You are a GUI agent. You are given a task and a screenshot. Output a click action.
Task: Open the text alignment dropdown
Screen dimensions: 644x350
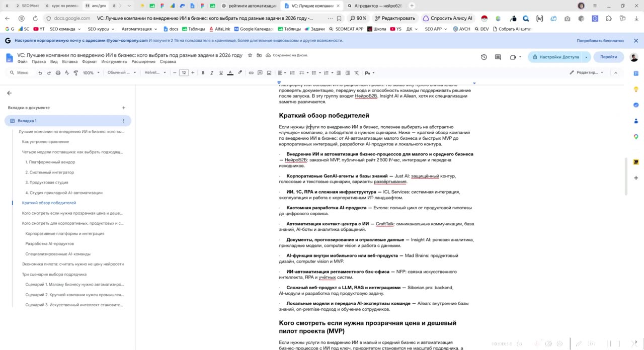(282, 73)
